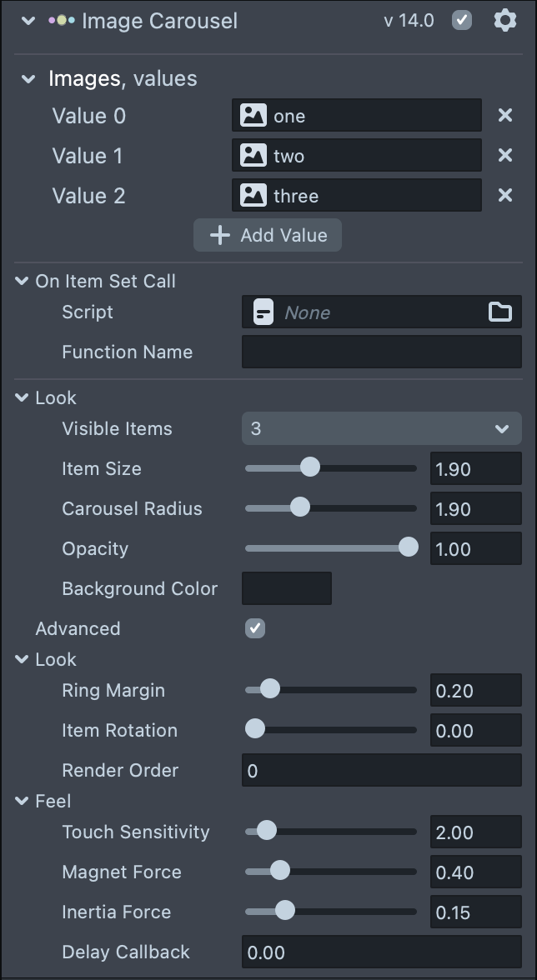Click the Image Carousel component icon
537x980 pixels.
[x=62, y=21]
